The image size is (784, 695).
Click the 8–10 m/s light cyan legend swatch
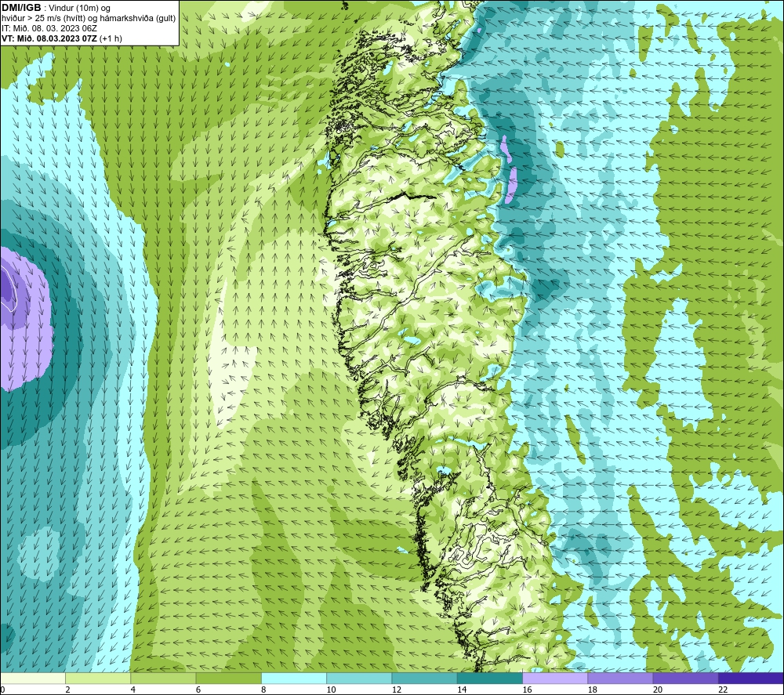tap(294, 679)
